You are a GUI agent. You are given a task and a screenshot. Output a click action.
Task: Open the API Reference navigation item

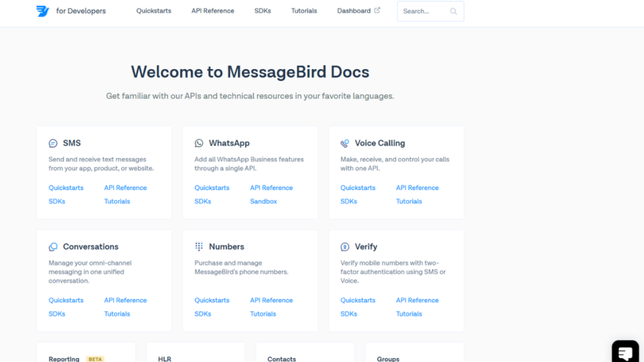point(213,11)
